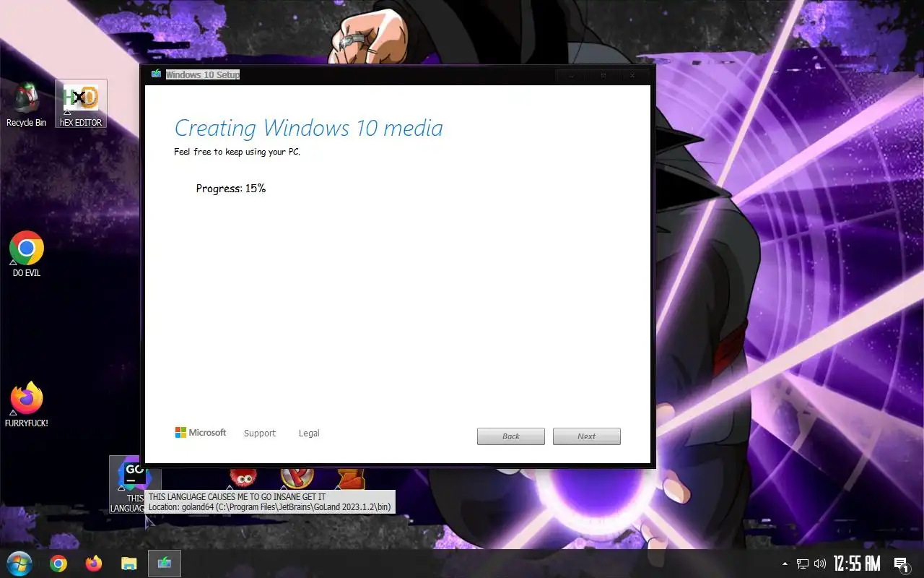Open File Explorer from the taskbar
Image resolution: width=924 pixels, height=578 pixels.
point(128,564)
